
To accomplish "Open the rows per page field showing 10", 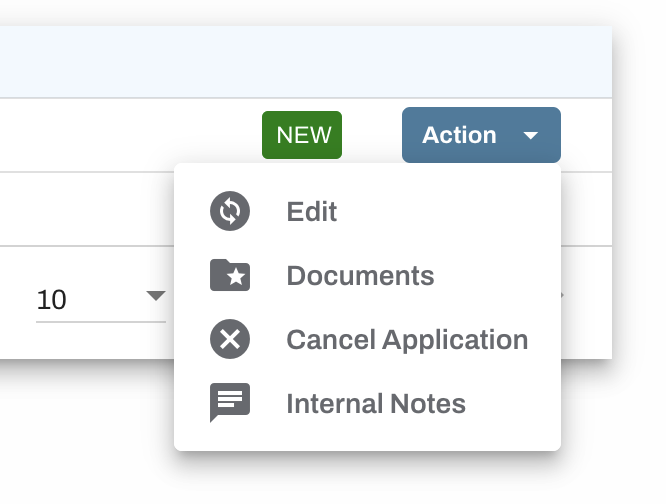I will click(x=101, y=300).
